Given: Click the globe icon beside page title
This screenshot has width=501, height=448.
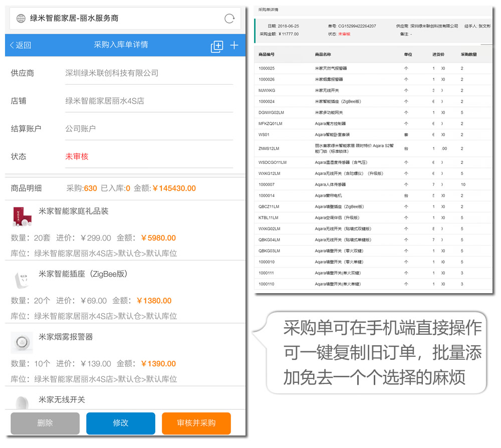Looking at the screenshot, I should pos(21,19).
